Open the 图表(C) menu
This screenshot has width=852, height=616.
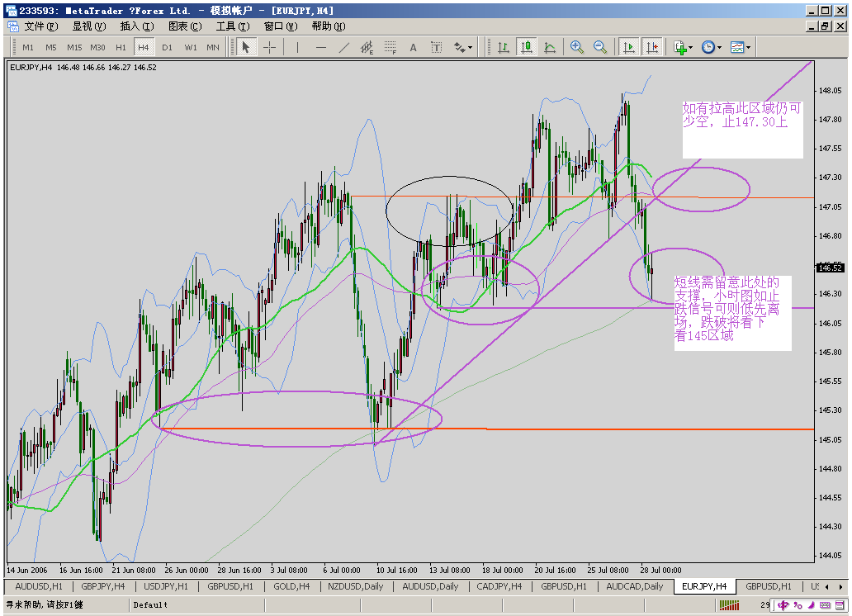pos(185,26)
